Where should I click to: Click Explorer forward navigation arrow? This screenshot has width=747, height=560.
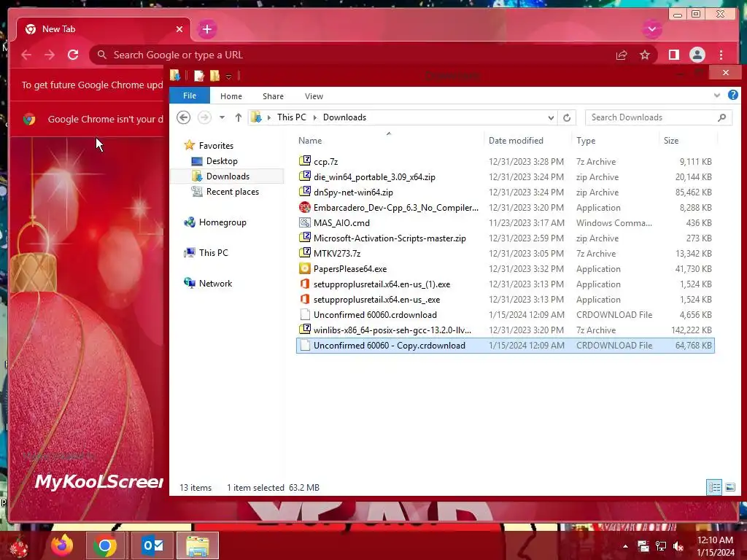tap(204, 117)
